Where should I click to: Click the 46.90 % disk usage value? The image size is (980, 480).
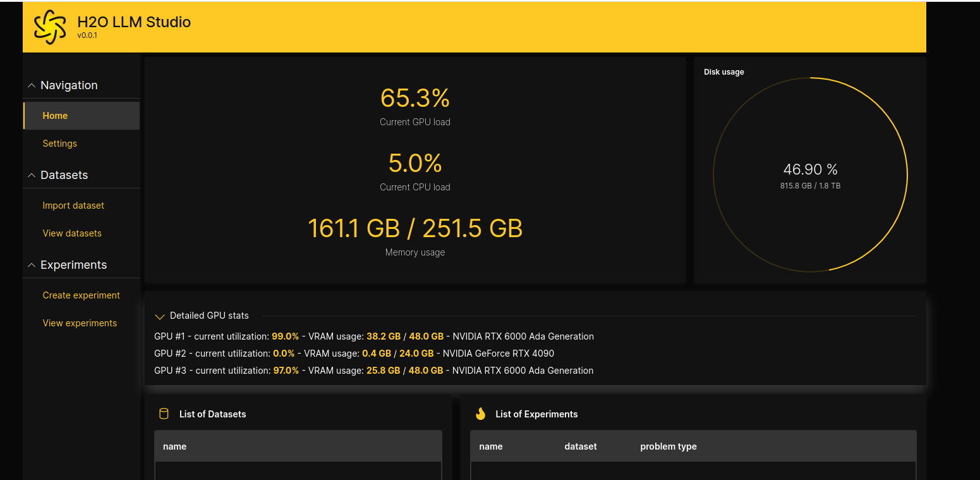click(811, 169)
